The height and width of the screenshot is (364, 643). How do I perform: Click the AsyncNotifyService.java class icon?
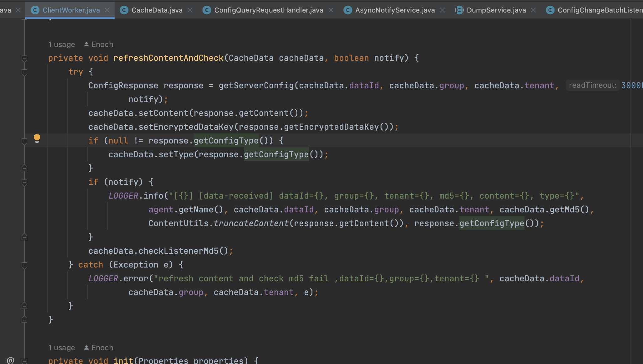pyautogui.click(x=348, y=10)
